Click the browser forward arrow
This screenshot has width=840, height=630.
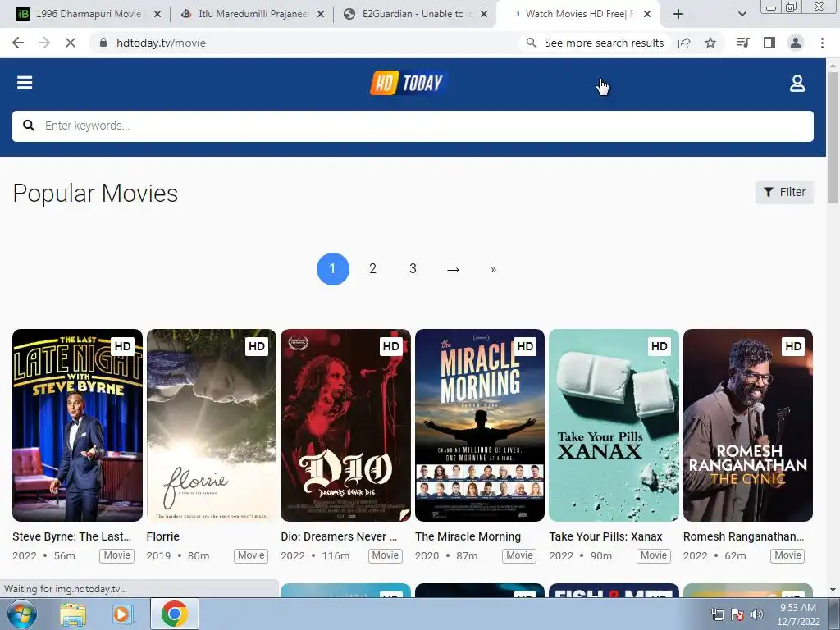(x=44, y=43)
